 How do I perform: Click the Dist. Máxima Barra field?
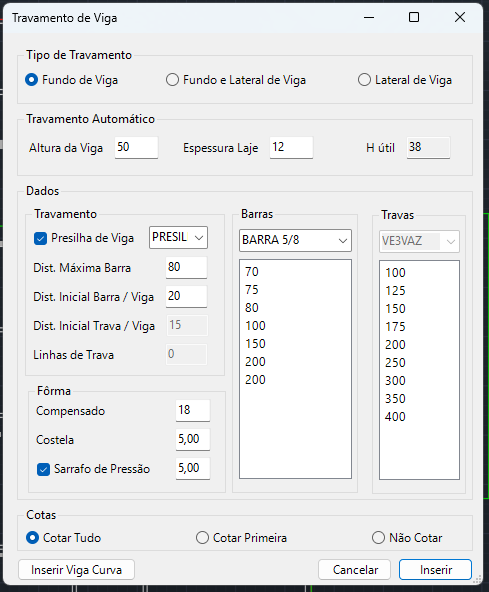186,267
